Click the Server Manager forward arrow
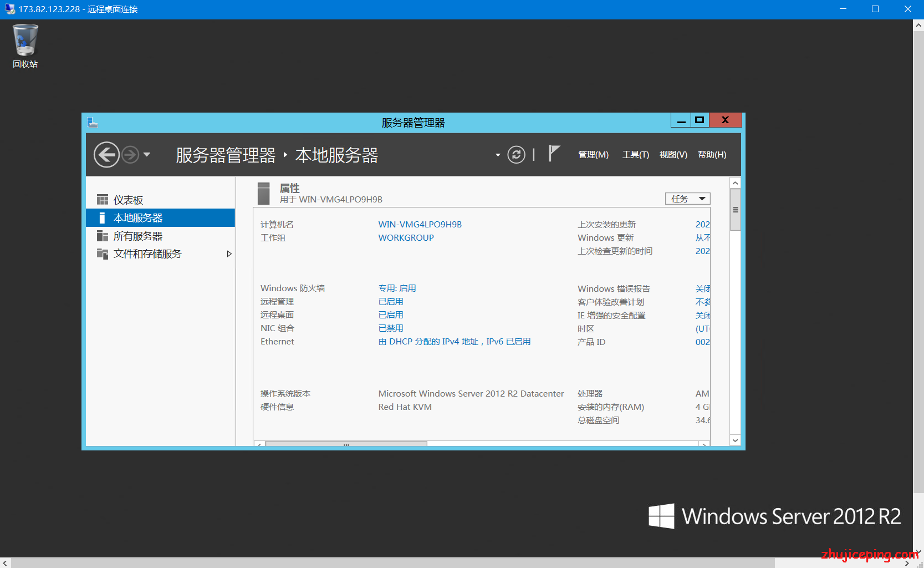Screen dimensions: 924x568 (x=130, y=155)
